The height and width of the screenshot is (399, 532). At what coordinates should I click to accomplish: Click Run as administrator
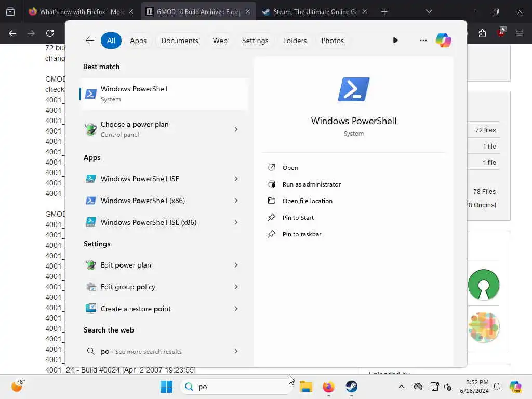312,184
